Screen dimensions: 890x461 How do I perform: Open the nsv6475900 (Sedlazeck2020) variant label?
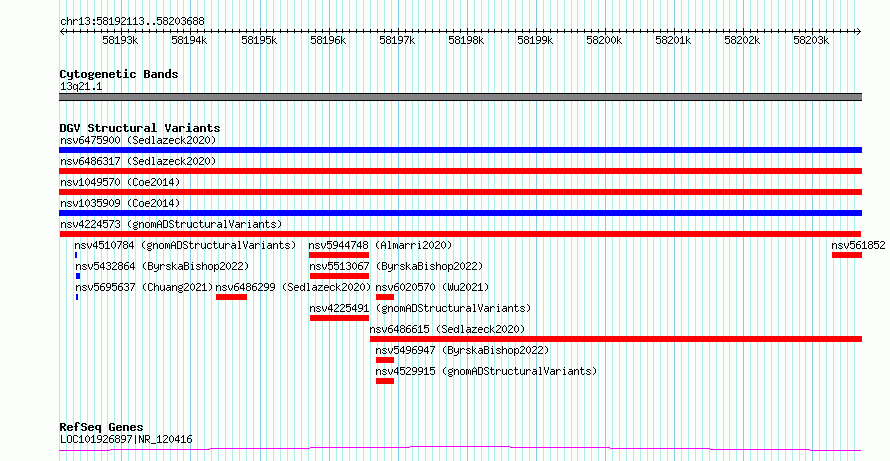coord(138,140)
